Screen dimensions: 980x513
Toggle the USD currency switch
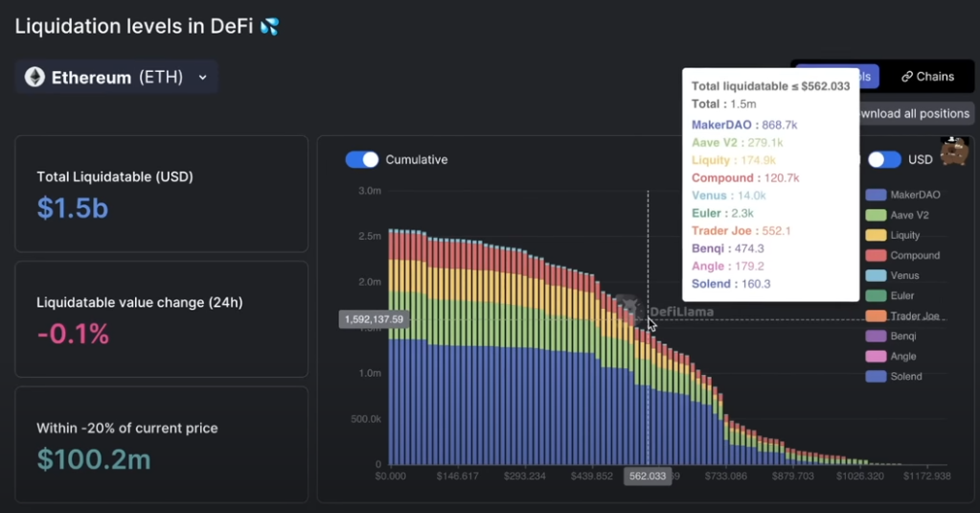tap(884, 159)
